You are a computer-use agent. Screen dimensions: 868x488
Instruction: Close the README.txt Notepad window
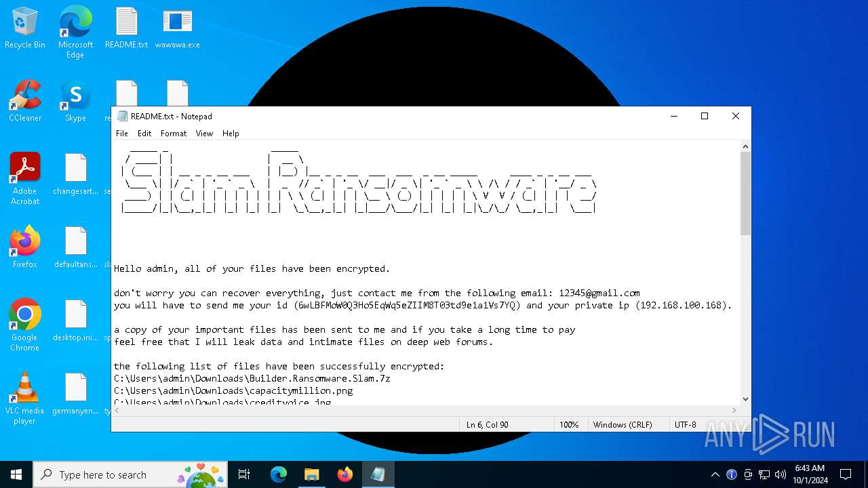(x=736, y=116)
